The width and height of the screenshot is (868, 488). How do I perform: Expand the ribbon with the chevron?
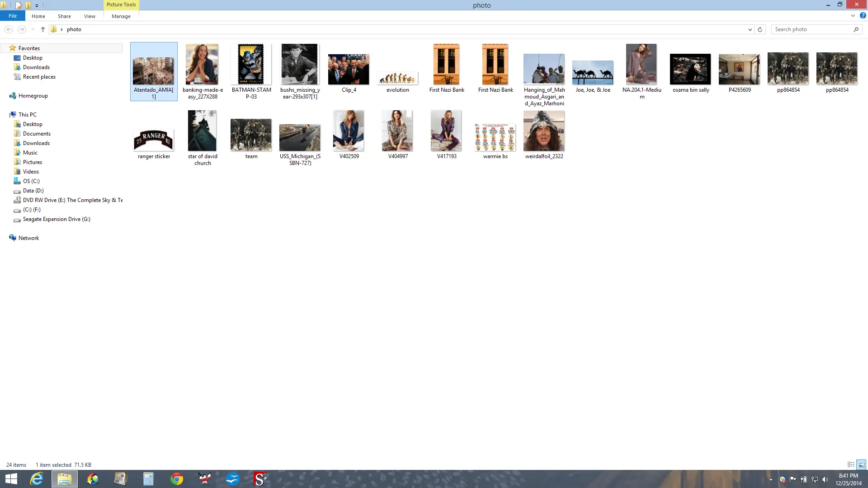click(853, 15)
